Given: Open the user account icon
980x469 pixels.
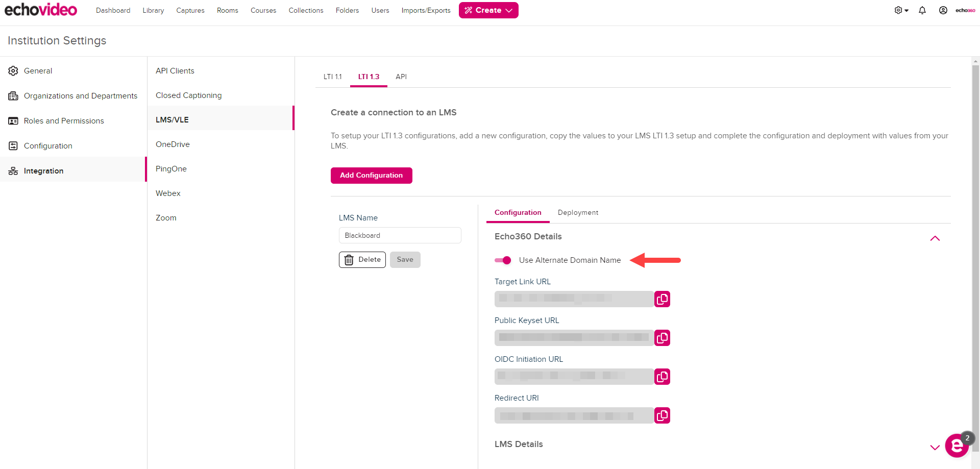Looking at the screenshot, I should pos(943,10).
